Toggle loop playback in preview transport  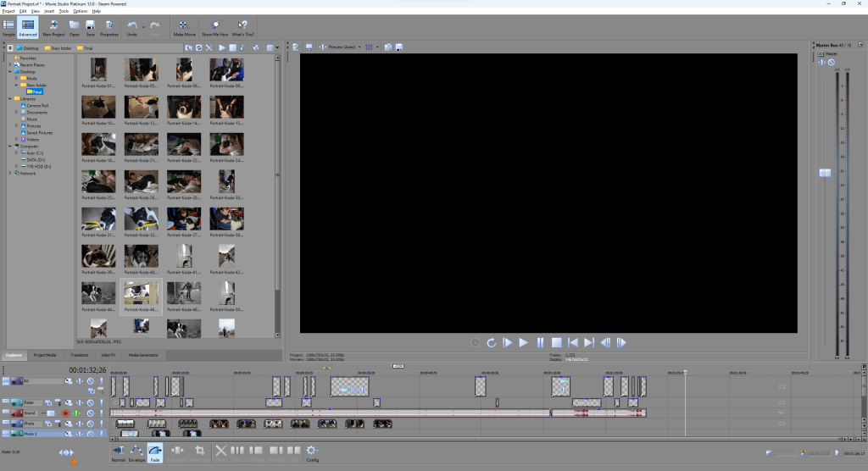[491, 342]
